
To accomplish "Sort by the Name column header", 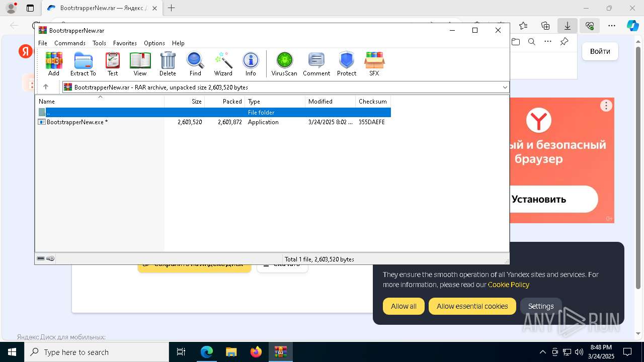I will point(100,101).
